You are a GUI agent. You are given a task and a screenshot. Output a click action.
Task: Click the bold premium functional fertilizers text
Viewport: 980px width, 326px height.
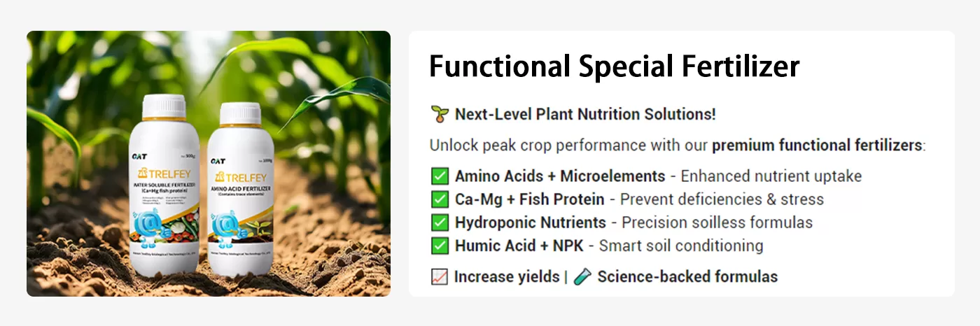coord(816,146)
